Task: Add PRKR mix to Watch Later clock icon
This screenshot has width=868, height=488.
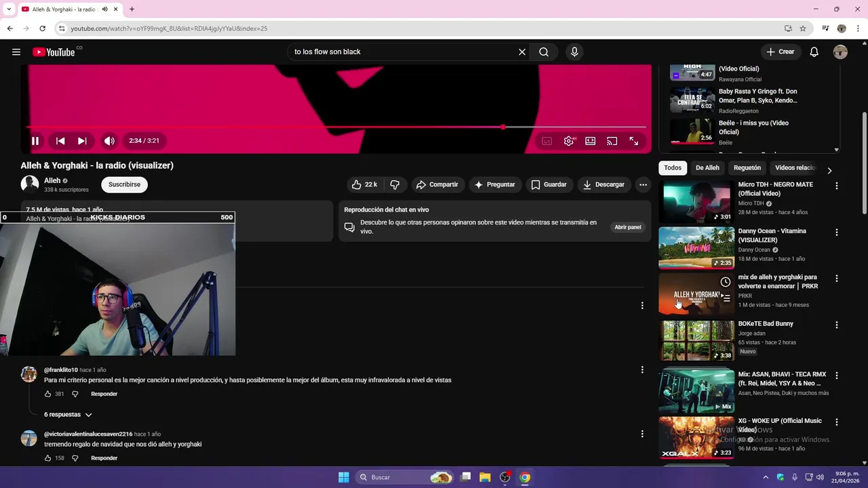Action: pyautogui.click(x=726, y=282)
